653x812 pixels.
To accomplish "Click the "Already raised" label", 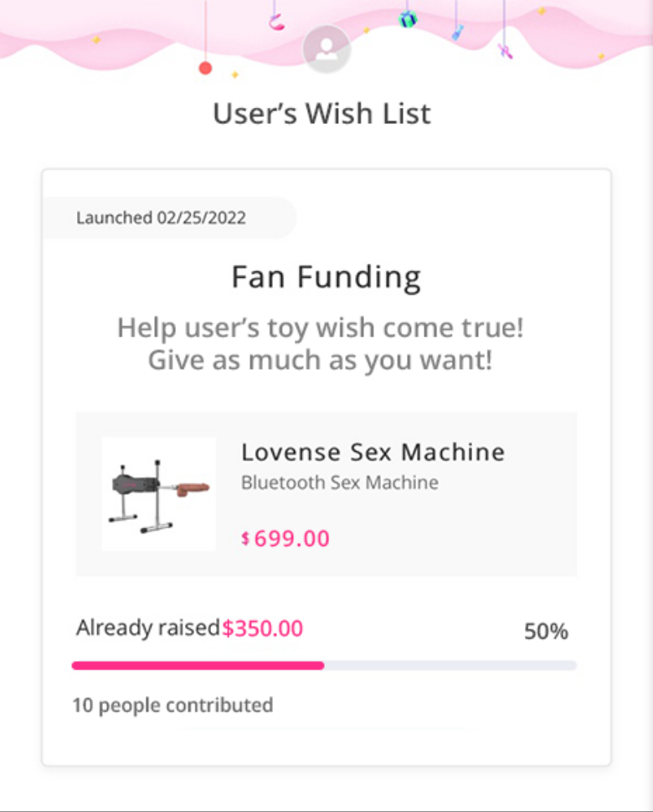I will [x=147, y=628].
